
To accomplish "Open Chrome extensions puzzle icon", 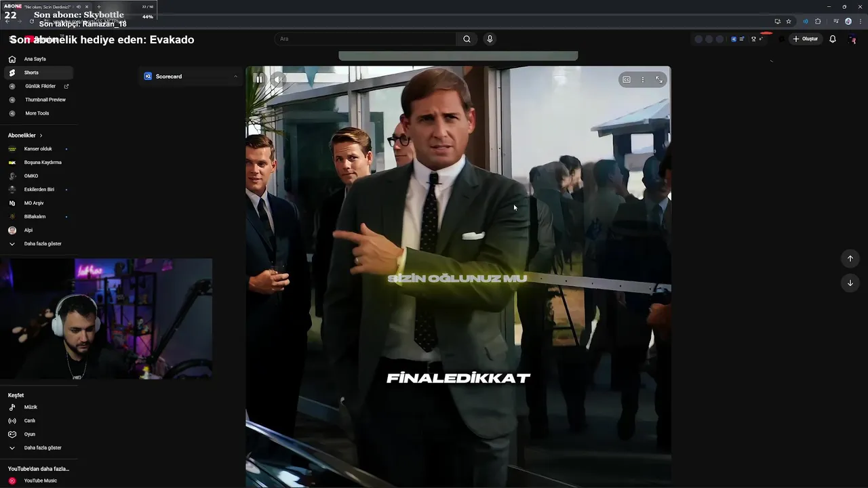I will coord(818,21).
